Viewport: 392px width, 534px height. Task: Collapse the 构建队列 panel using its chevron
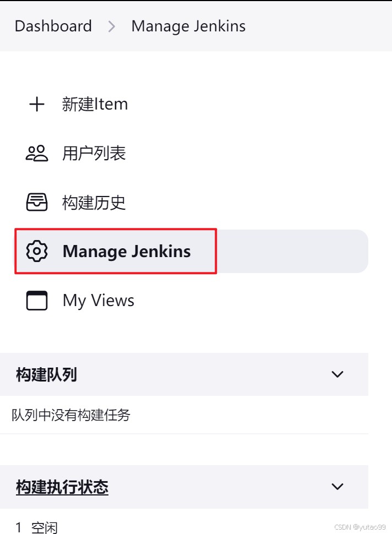[x=337, y=374]
